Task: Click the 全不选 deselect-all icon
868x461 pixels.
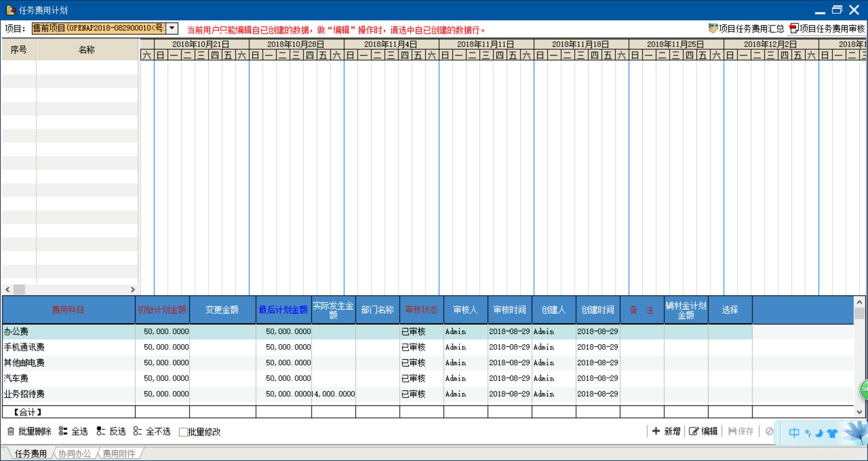Action: point(137,431)
